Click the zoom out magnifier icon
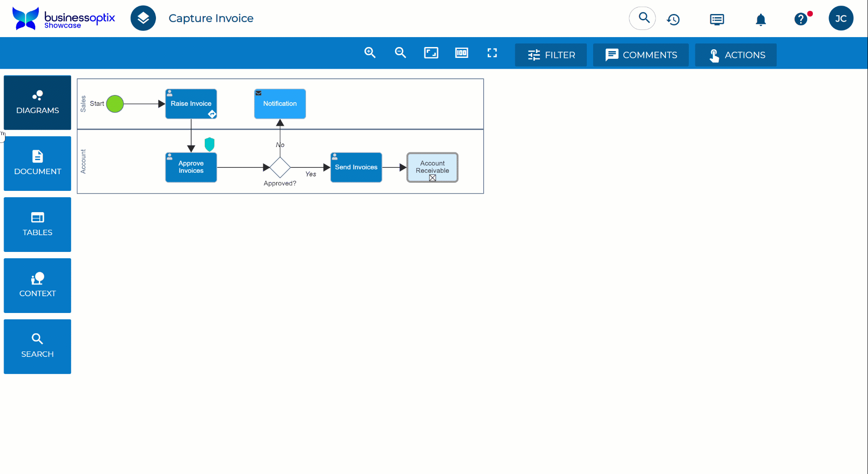Viewport: 868px width, 474px height. tap(400, 53)
